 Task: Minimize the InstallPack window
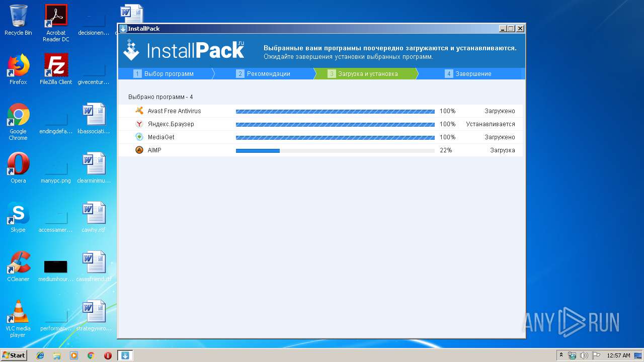pos(503,29)
